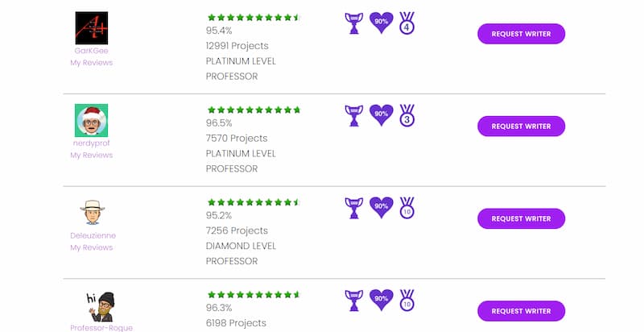This screenshot has height=332, width=644.
Task: Request writer Professor-Roque
Action: (521, 311)
